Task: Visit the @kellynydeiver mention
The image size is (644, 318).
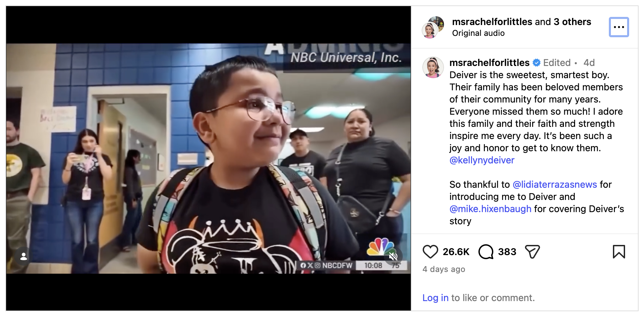Action: [482, 160]
